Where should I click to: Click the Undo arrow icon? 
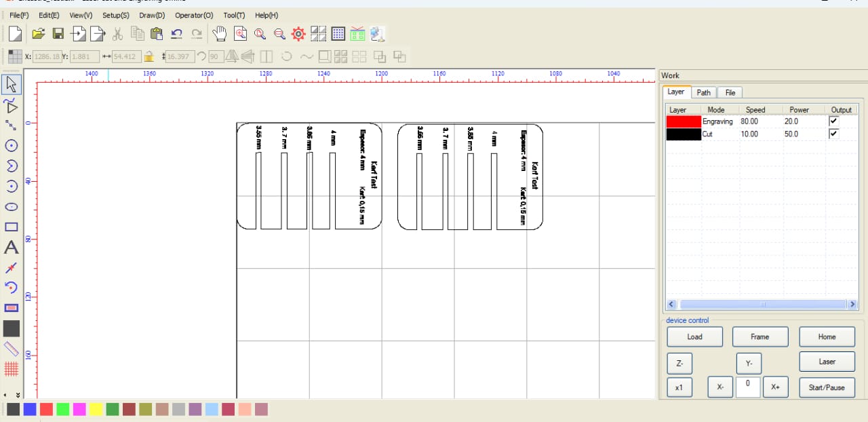[176, 33]
